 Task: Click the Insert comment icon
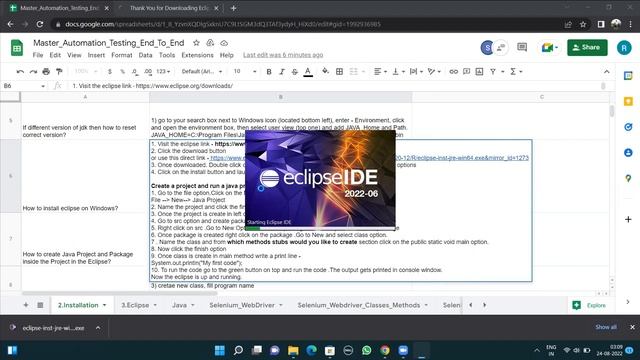click(x=467, y=71)
